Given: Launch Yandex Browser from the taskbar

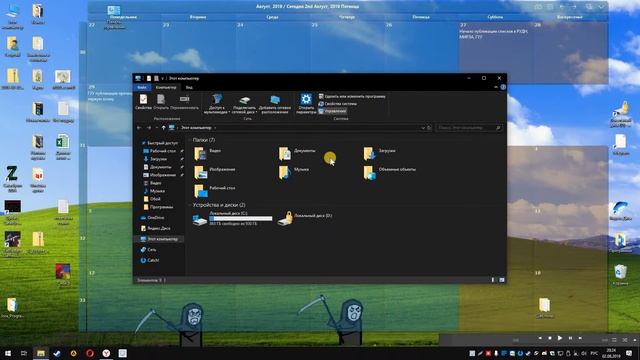Looking at the screenshot, I should pyautogui.click(x=106, y=353).
